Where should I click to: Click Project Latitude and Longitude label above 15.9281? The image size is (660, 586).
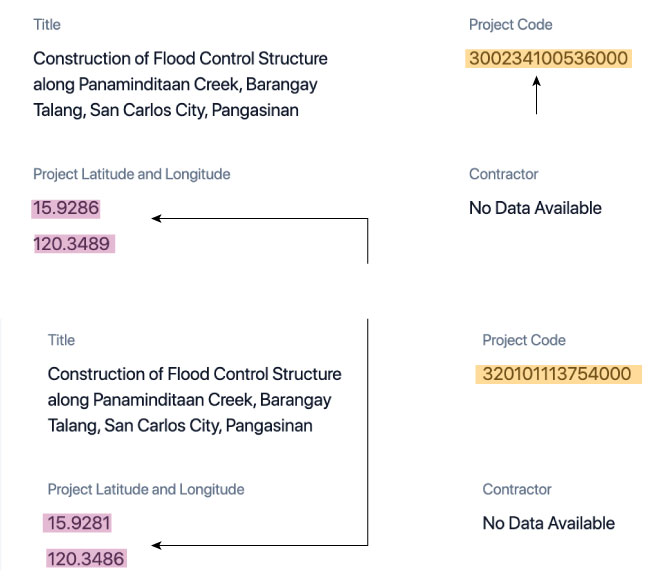coord(145,490)
